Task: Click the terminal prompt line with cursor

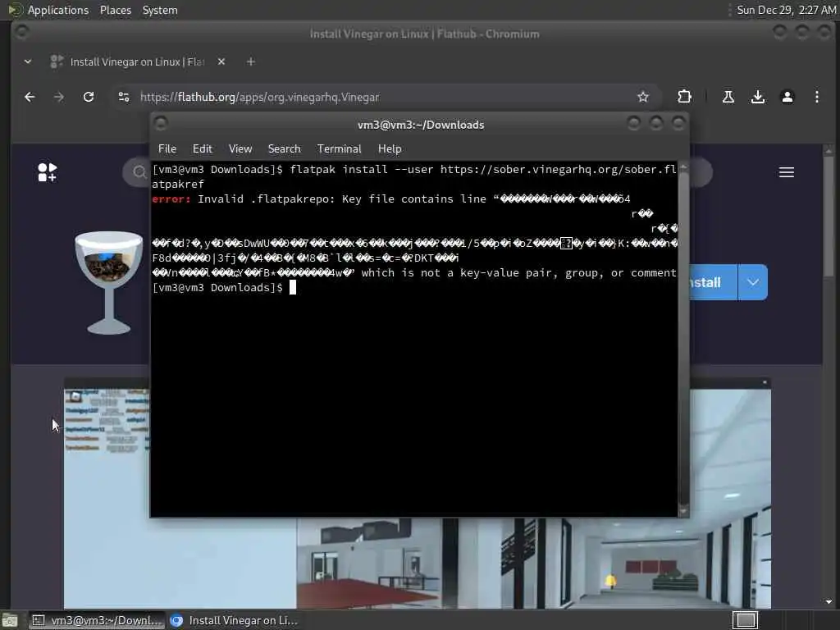Action: coord(224,288)
